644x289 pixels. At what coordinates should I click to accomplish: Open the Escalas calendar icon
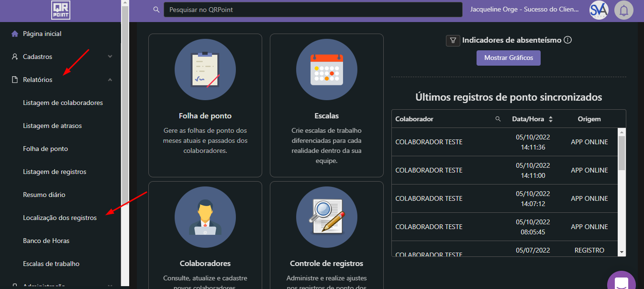coord(327,69)
